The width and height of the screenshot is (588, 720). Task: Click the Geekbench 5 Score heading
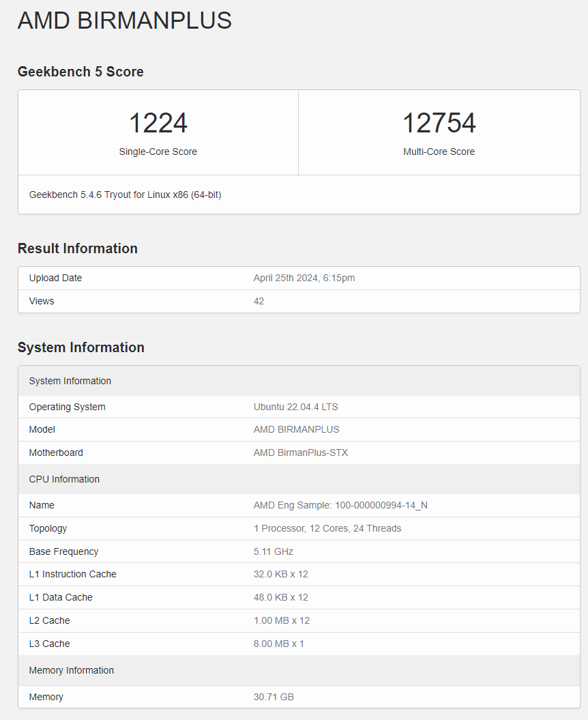point(80,71)
